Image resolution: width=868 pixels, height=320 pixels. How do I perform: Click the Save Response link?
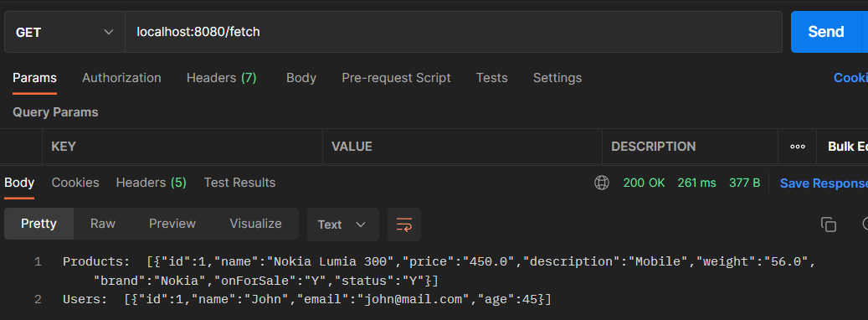tap(824, 183)
